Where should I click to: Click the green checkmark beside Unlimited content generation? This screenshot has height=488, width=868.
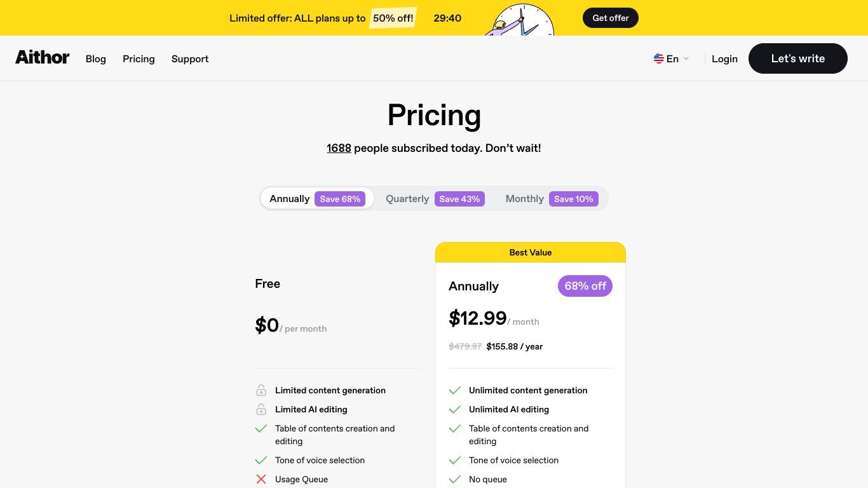tap(454, 390)
